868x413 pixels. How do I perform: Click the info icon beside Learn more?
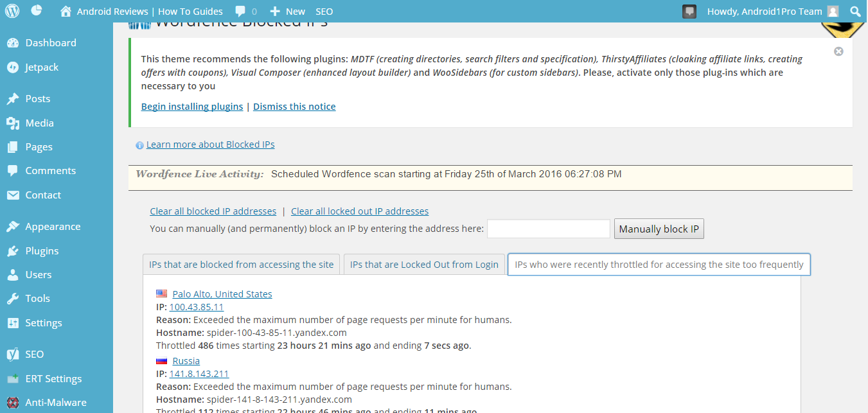tap(139, 146)
